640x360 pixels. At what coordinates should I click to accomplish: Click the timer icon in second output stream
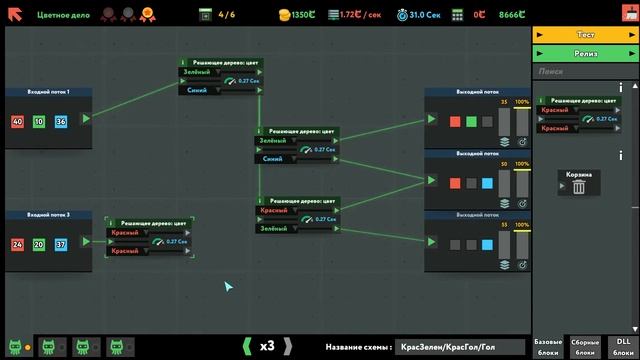point(522,203)
